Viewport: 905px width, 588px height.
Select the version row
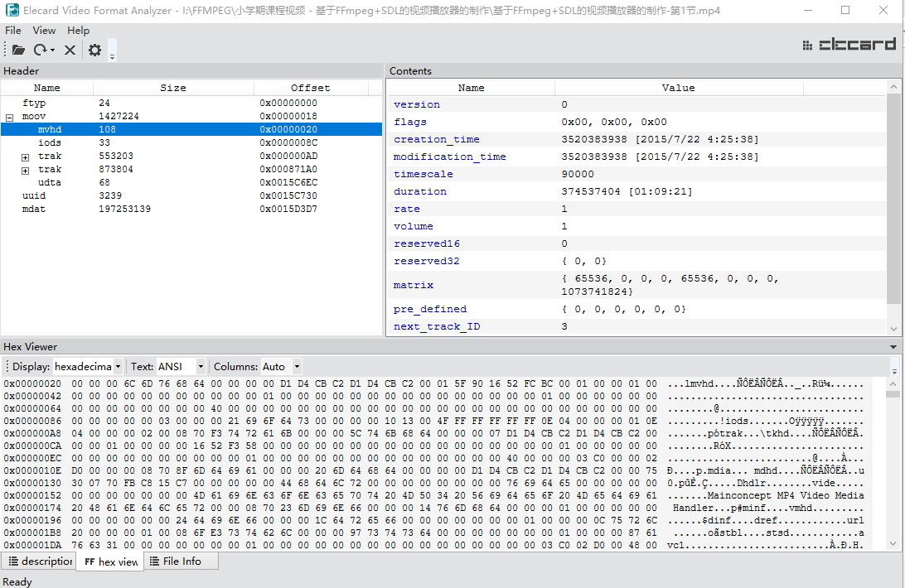[x=636, y=104]
